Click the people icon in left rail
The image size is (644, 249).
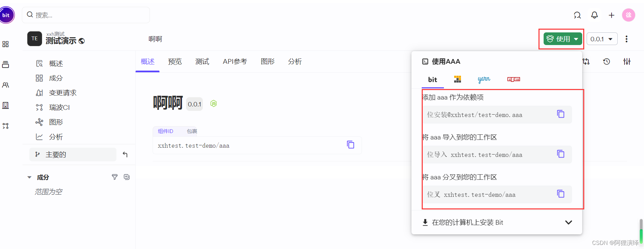pos(5,85)
